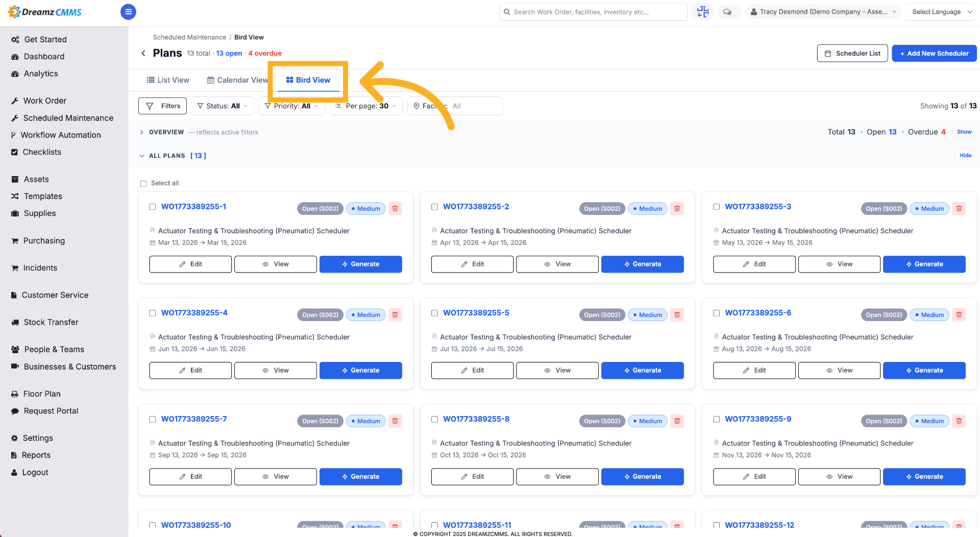Viewport: 980px width, 537px height.
Task: Switch to List View tab
Action: click(168, 80)
